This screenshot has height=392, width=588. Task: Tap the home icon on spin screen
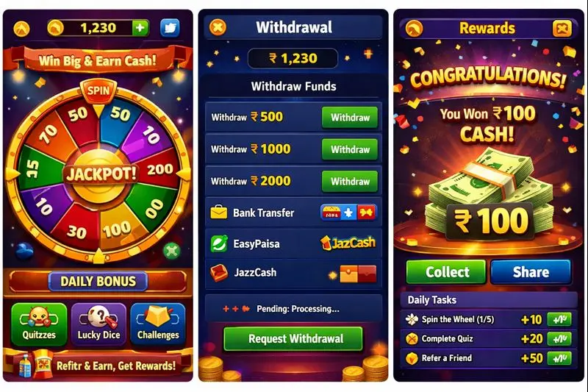[21, 29]
